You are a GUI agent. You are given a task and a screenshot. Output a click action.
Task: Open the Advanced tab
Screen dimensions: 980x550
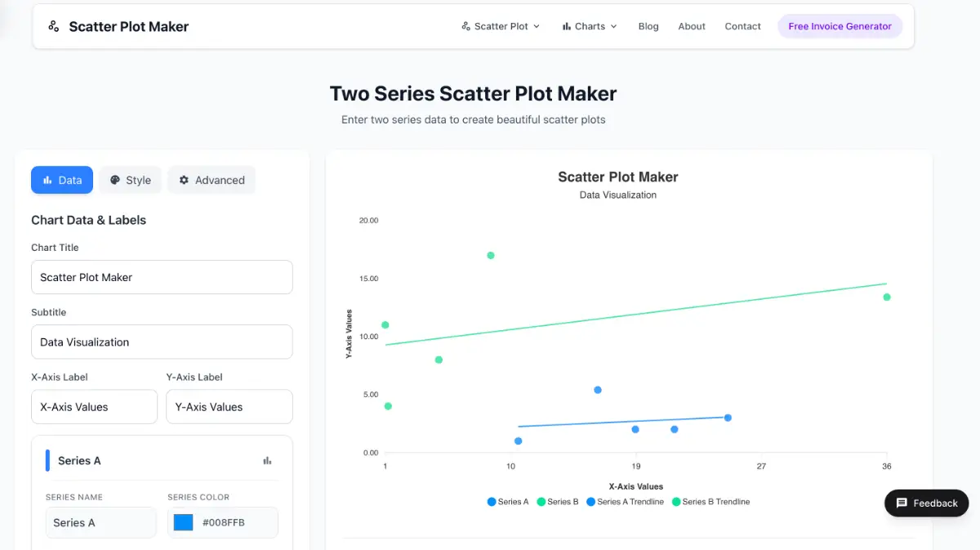point(211,180)
